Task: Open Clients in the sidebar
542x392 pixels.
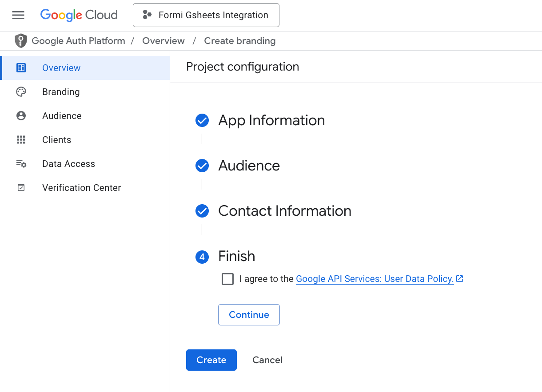Action: pyautogui.click(x=85, y=140)
